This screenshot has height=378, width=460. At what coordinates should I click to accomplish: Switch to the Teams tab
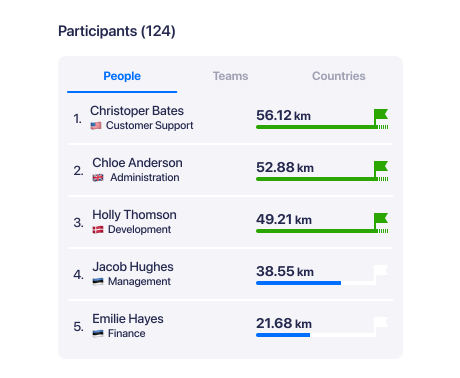click(230, 76)
